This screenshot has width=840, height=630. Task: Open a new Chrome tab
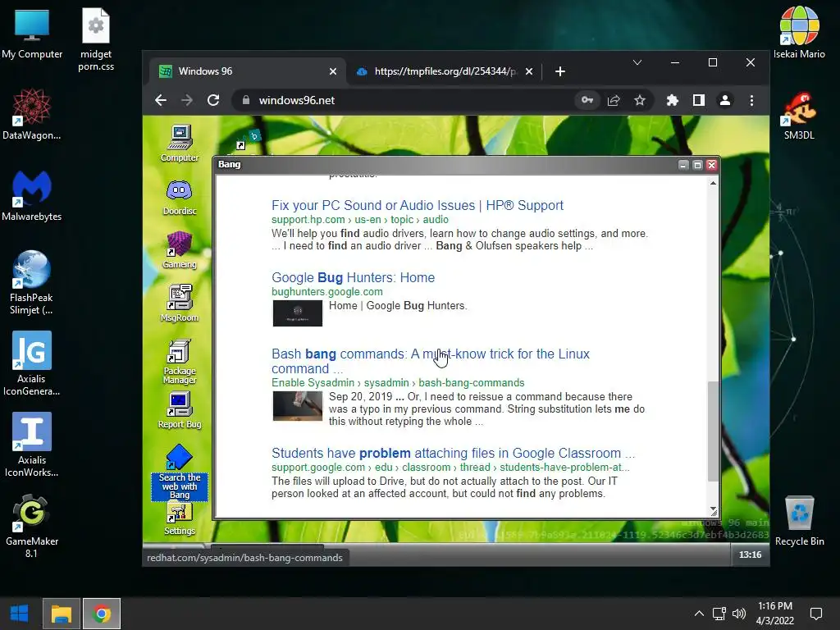click(x=559, y=71)
